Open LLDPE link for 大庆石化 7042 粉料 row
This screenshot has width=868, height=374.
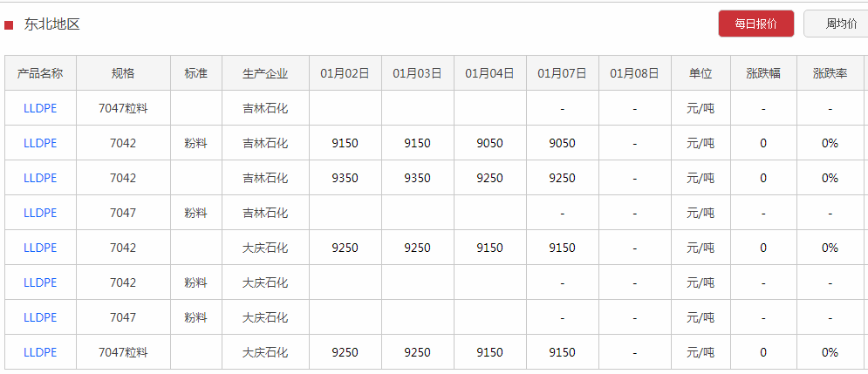(40, 282)
